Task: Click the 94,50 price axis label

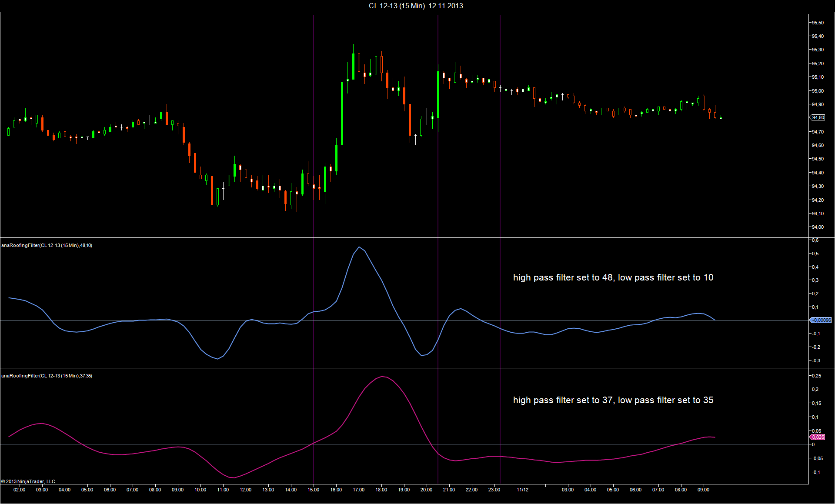Action: pos(818,159)
